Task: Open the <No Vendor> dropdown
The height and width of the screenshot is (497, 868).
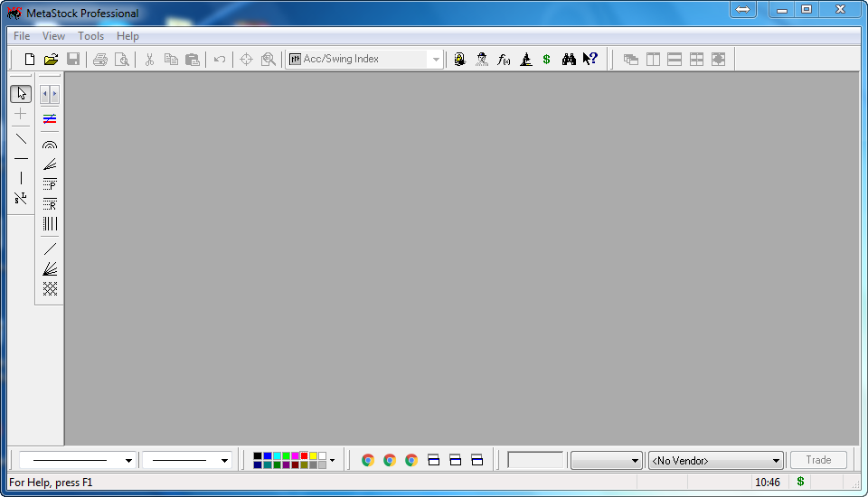Action: click(x=715, y=461)
